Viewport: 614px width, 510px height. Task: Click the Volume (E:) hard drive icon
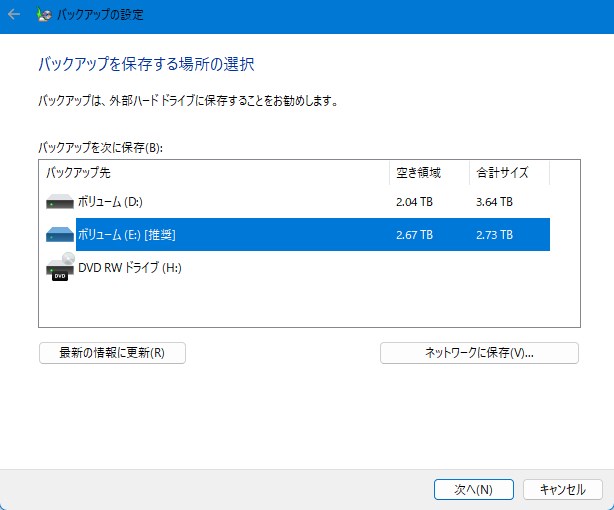point(59,235)
